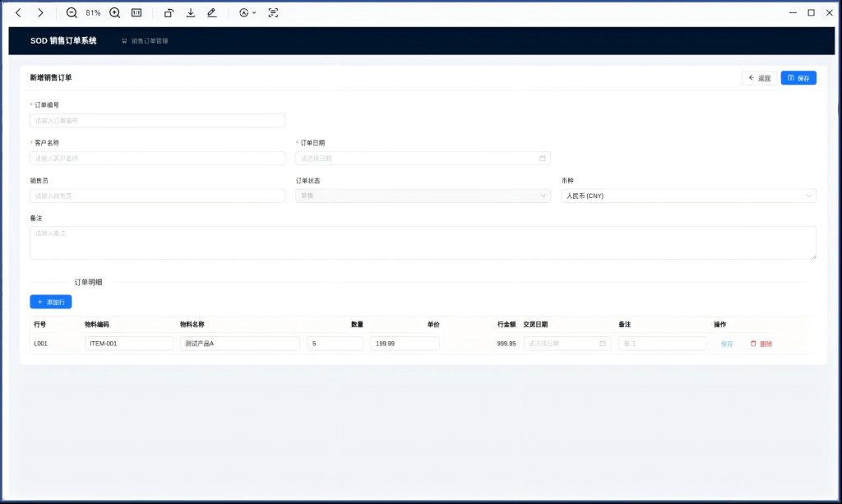This screenshot has width=842, height=504.
Task: Go to next image with forward arrow
Action: coord(40,13)
